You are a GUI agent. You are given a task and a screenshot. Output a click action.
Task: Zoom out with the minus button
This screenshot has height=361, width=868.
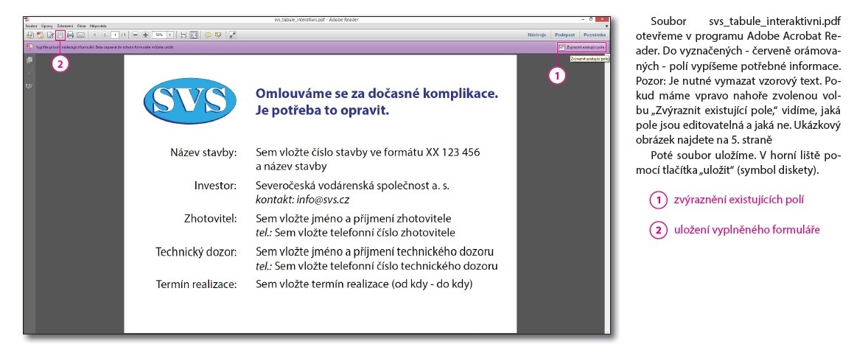point(136,35)
